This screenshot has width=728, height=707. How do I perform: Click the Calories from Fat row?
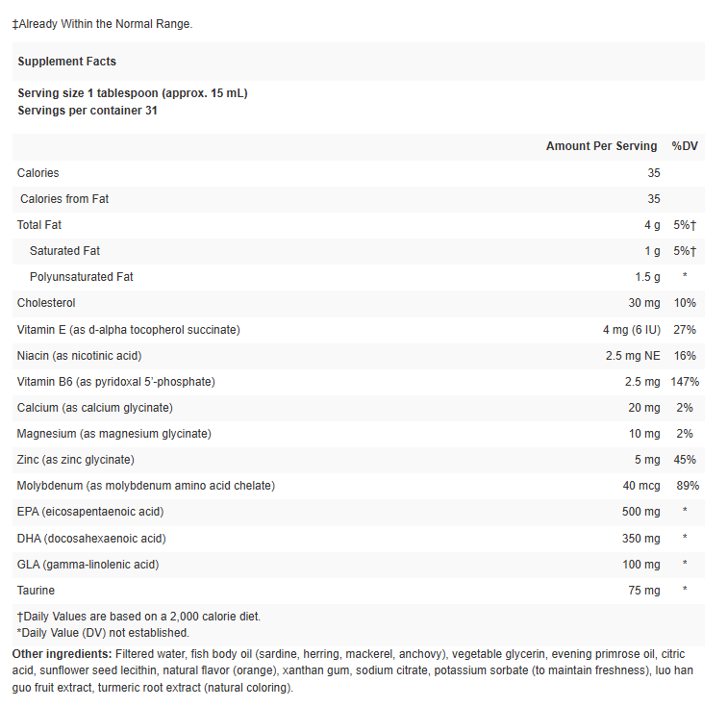(x=64, y=199)
